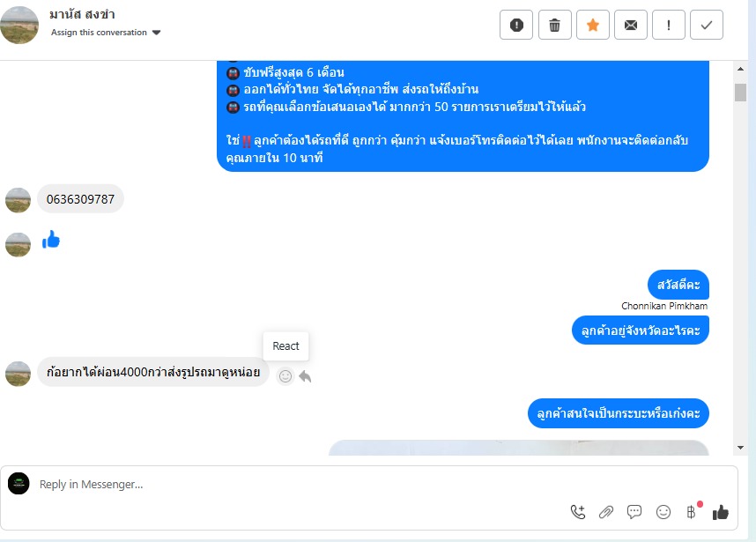Viewport: 756px width, 542px height.
Task: Flag conversation with the exclamation mark button
Action: (x=668, y=25)
